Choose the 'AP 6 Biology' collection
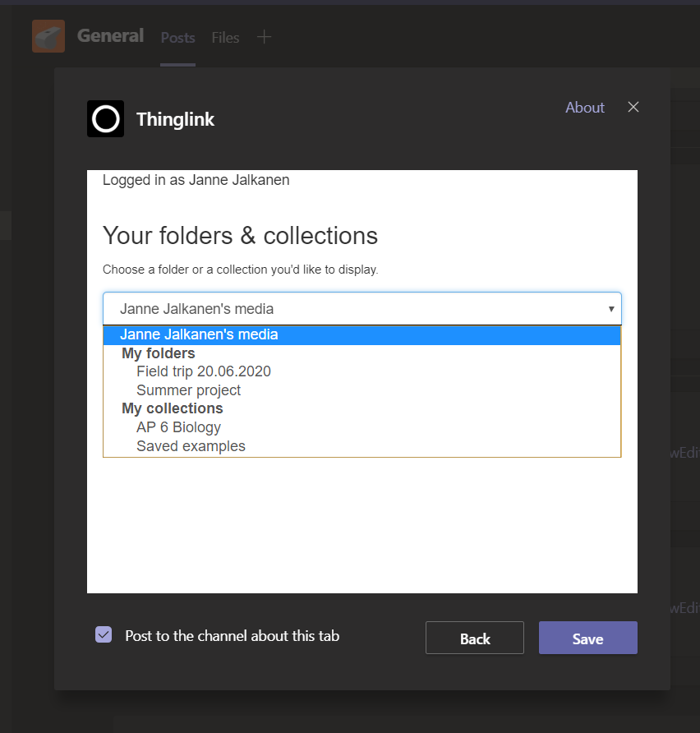This screenshot has height=733, width=700. (x=178, y=426)
